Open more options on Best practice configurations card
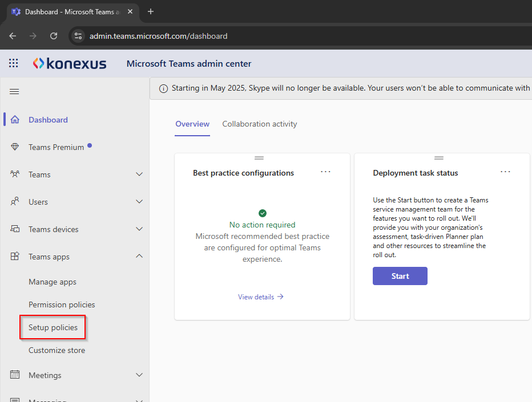The image size is (532, 402). point(325,172)
